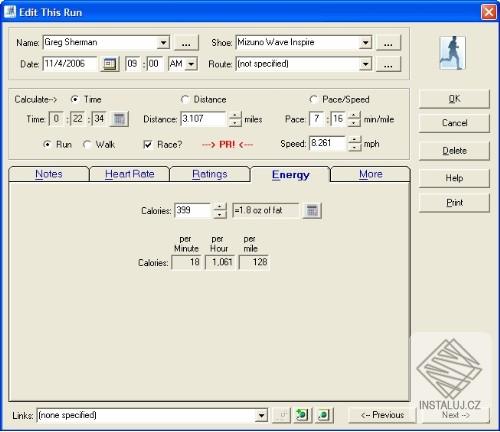Choose the Run radio option
This screenshot has height=432, width=500.
click(x=47, y=145)
